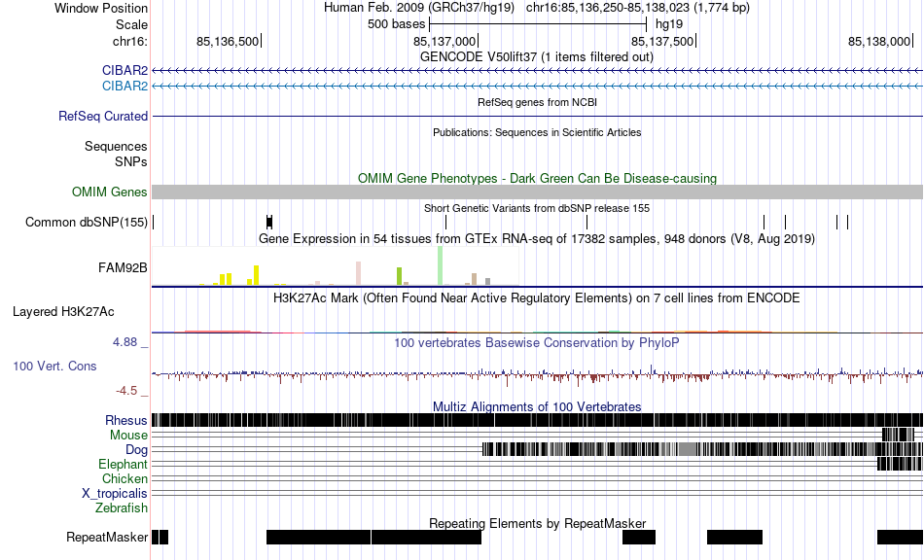The width and height of the screenshot is (924, 560).
Task: Click the X_tropicalis alignment row label
Action: [115, 494]
